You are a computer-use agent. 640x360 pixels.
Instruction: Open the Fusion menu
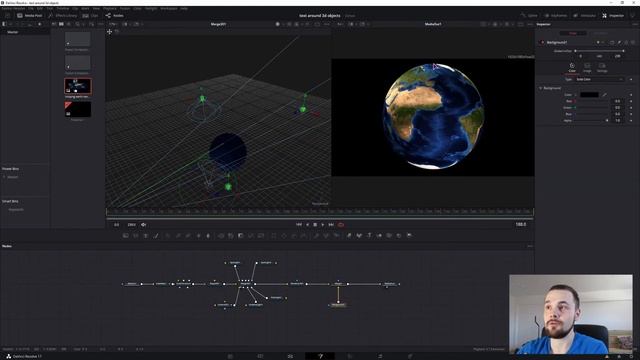pos(124,8)
